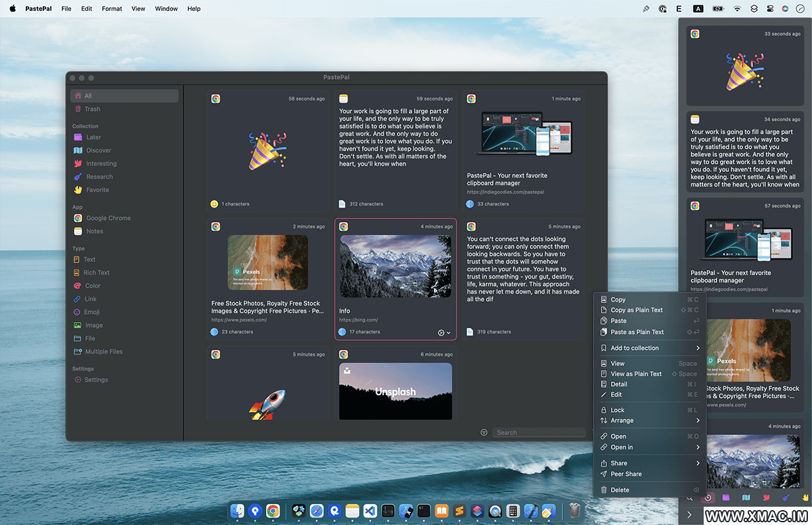Filter clips by Color type

coord(93,286)
